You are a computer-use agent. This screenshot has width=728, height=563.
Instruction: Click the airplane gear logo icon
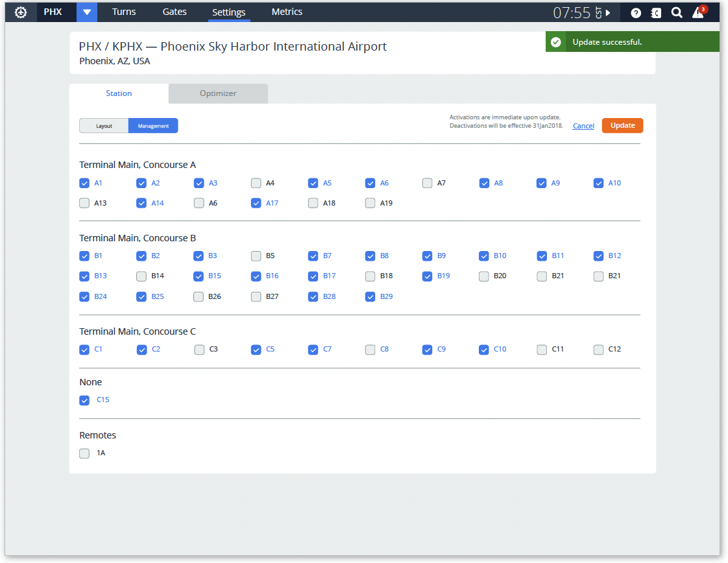[21, 12]
